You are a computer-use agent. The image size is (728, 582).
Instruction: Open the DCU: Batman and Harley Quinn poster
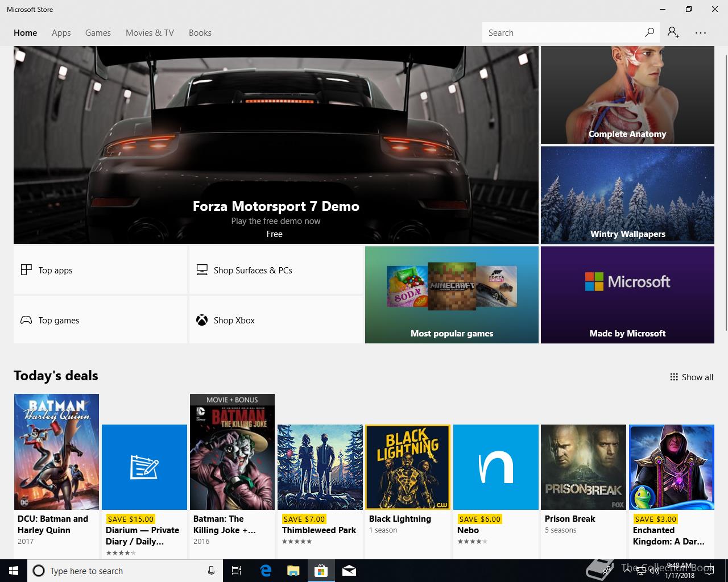56,452
